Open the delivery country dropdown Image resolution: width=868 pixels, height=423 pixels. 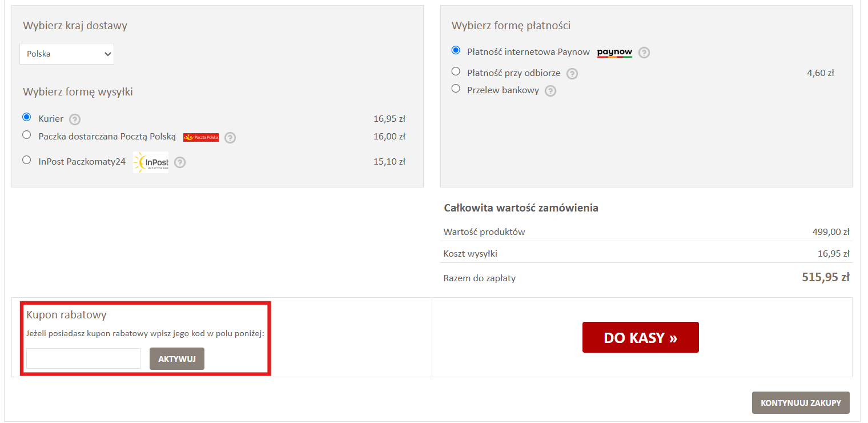click(67, 54)
